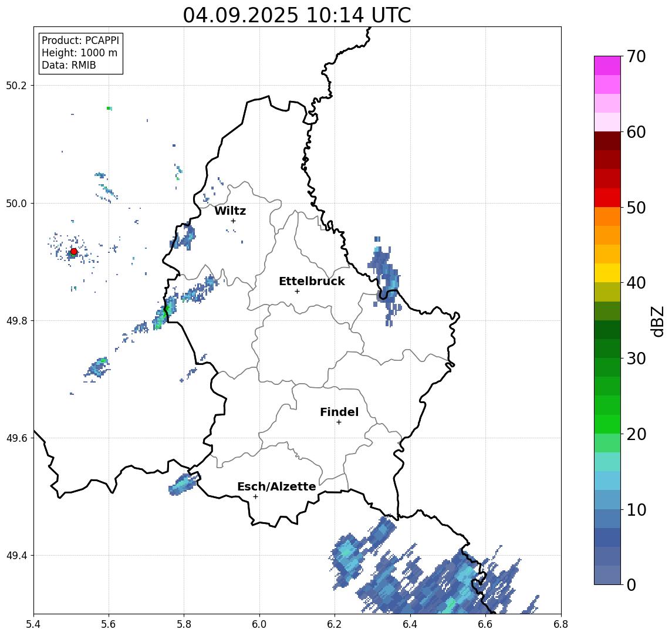Click the longitude label 5.4
Image resolution: width=672 pixels, height=636 pixels.
pyautogui.click(x=33, y=624)
